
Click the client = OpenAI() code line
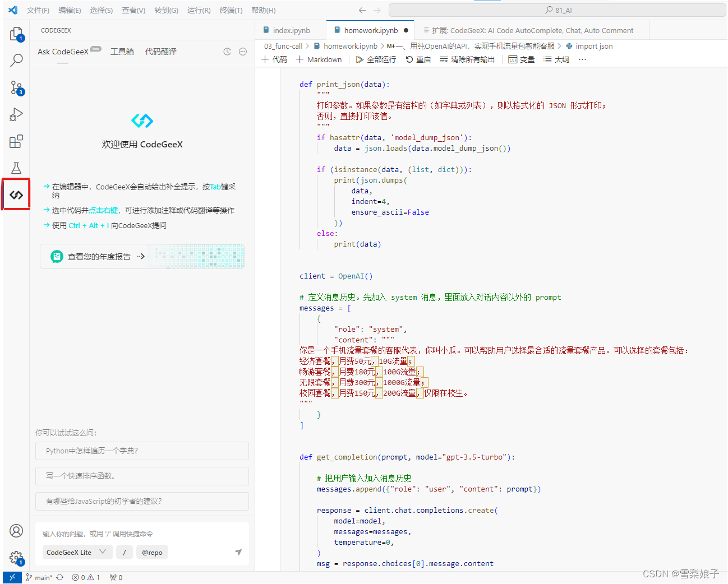coord(336,276)
